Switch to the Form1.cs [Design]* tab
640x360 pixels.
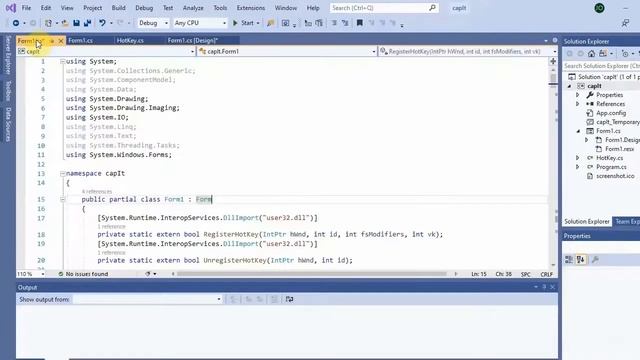click(193, 40)
